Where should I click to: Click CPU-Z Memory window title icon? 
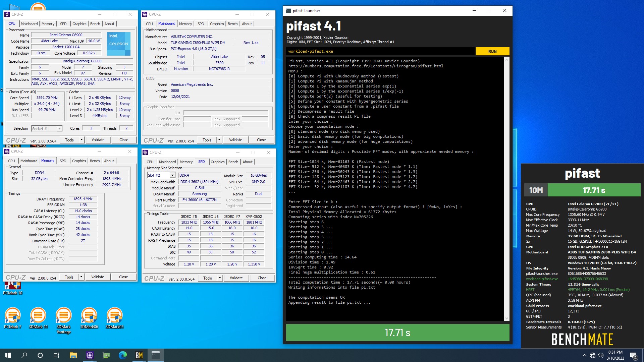[7, 152]
